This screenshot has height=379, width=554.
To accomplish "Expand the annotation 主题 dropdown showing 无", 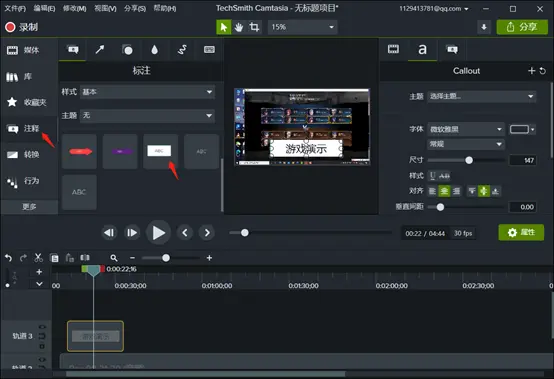I will coord(147,115).
